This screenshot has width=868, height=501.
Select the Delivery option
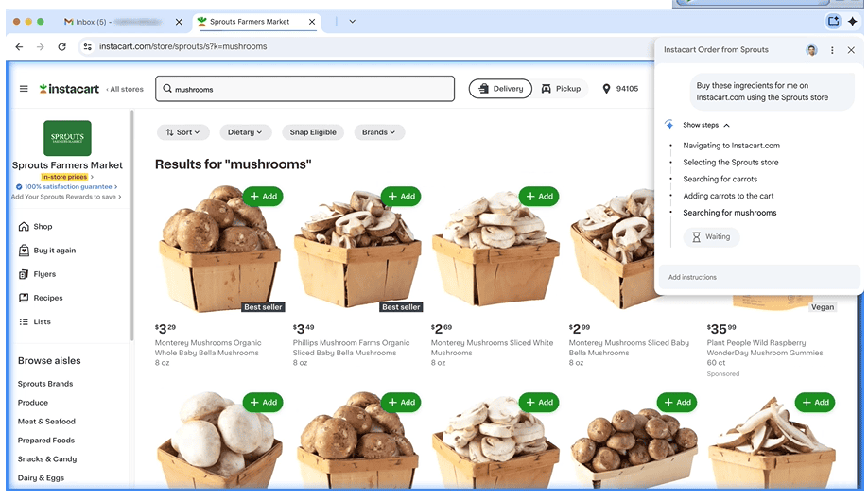click(x=500, y=89)
